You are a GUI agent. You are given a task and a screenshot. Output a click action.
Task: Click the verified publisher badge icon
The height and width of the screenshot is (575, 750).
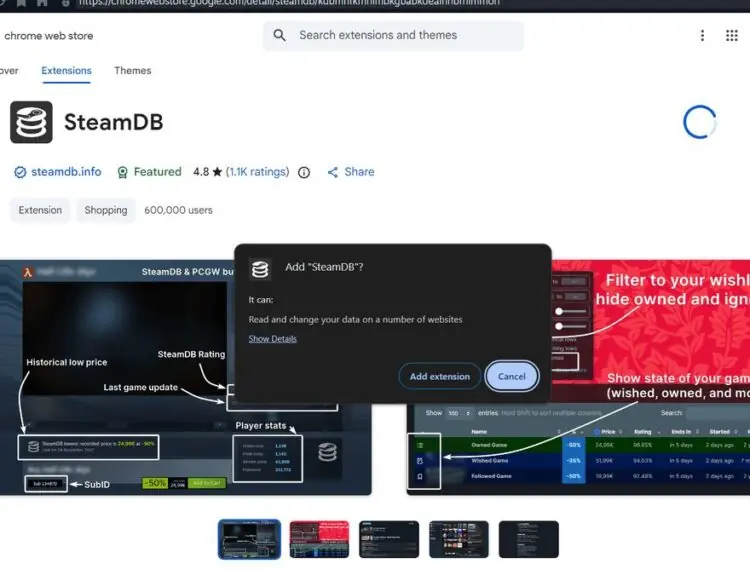click(20, 172)
